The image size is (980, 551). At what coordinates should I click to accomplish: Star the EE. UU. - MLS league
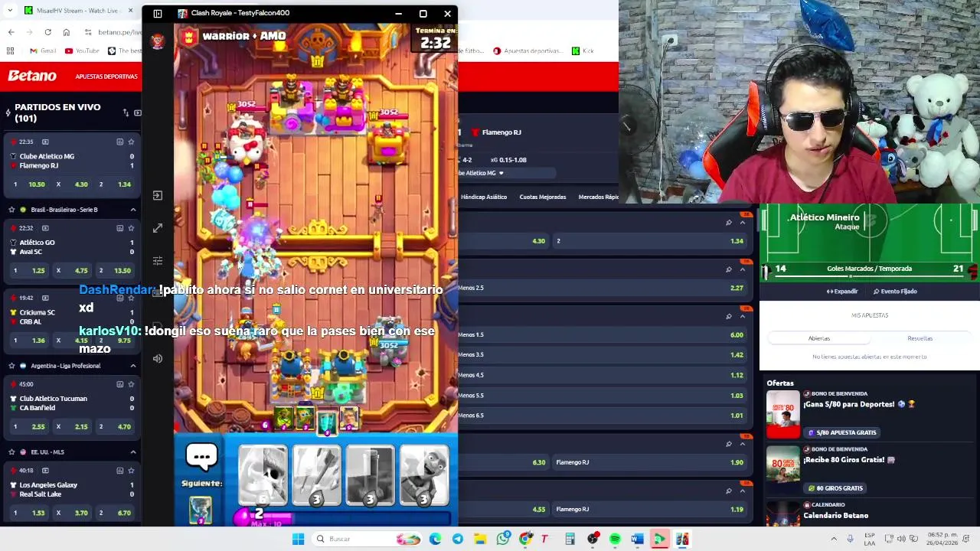(x=11, y=452)
